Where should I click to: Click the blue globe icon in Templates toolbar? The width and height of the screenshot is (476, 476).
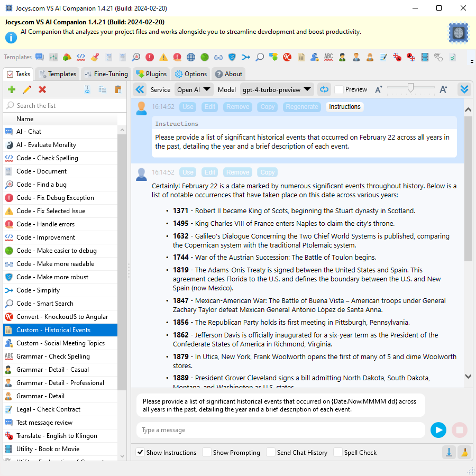tap(191, 57)
